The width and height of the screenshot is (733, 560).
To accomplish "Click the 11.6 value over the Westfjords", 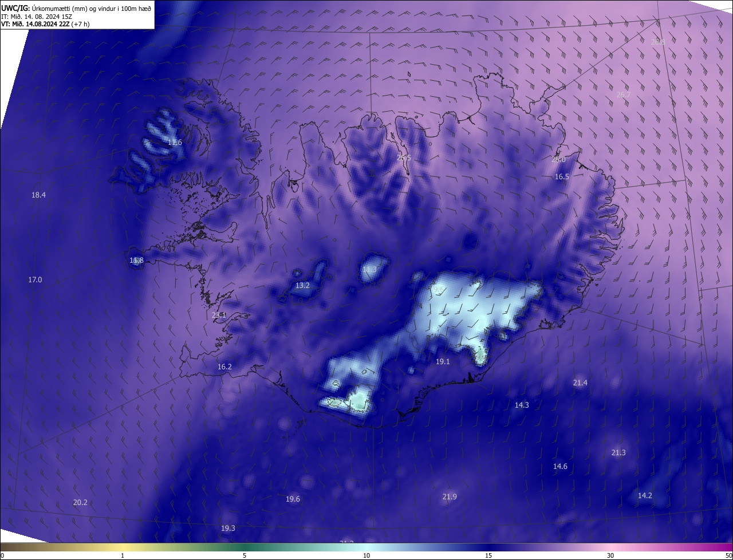I will (175, 143).
